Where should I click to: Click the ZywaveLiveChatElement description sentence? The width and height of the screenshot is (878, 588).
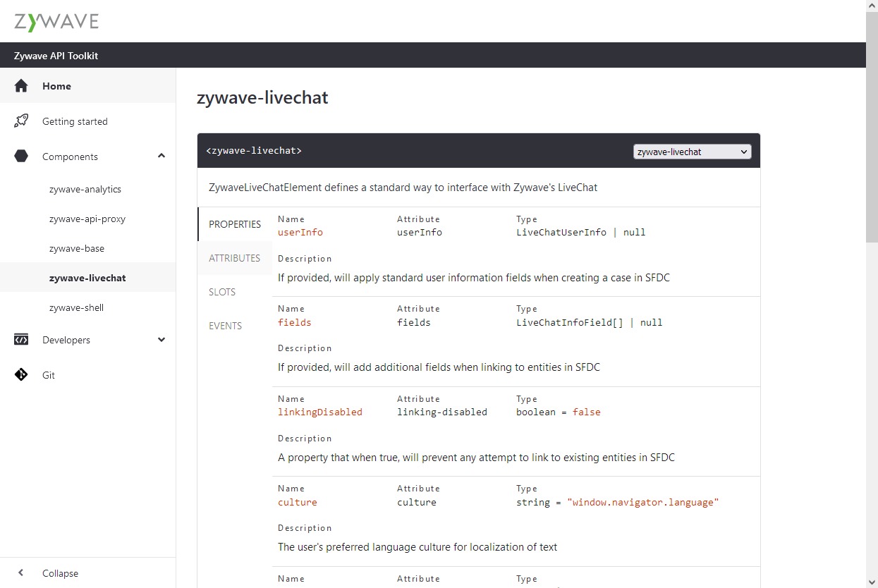403,188
